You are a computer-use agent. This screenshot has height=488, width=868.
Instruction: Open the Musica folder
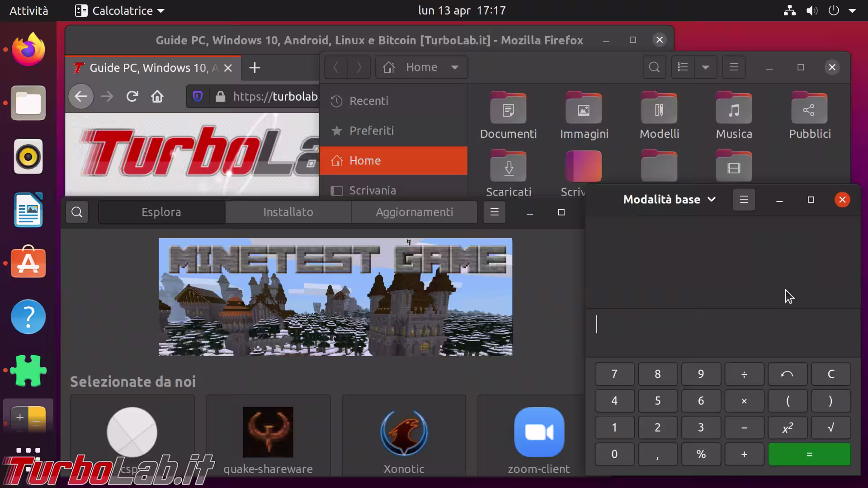coord(734,116)
